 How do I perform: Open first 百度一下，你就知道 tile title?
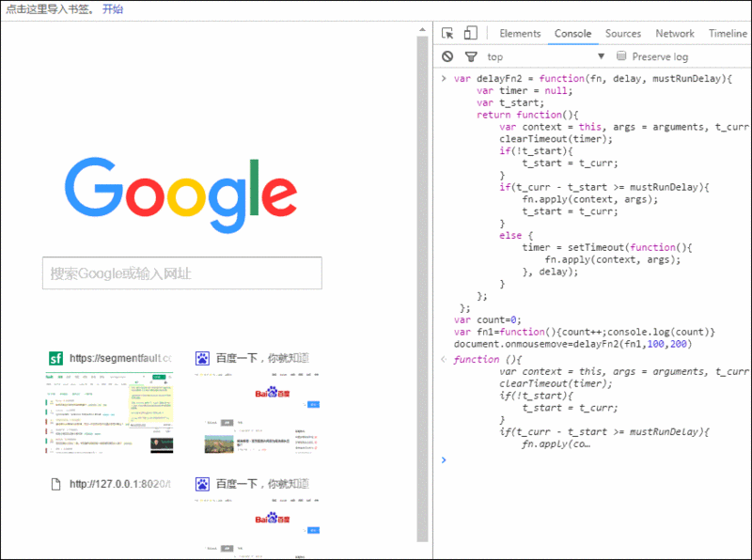[262, 358]
